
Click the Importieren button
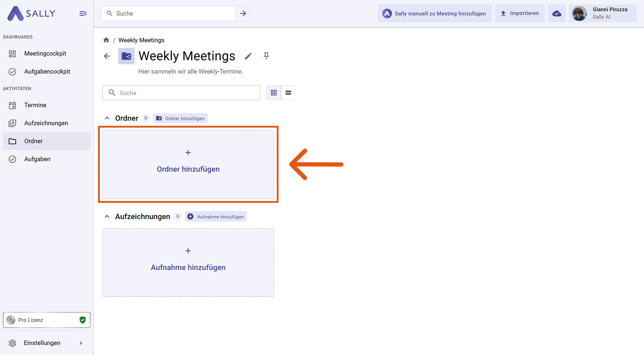click(x=520, y=14)
